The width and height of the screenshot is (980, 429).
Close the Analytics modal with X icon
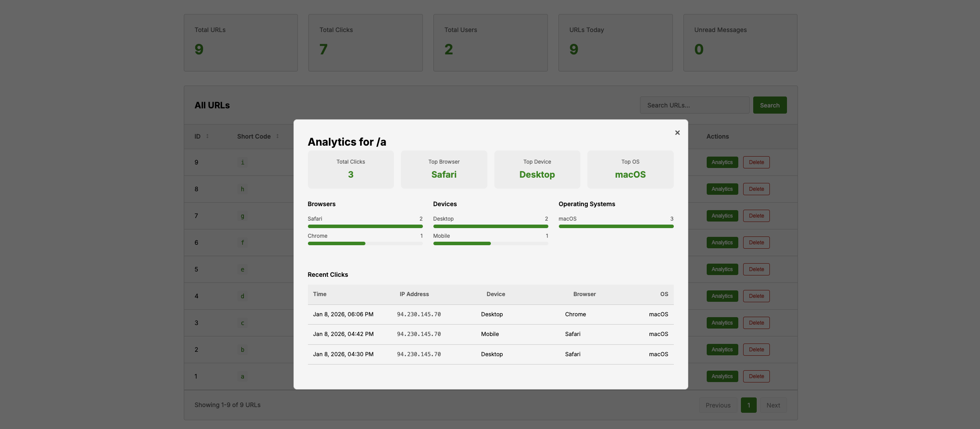(677, 132)
